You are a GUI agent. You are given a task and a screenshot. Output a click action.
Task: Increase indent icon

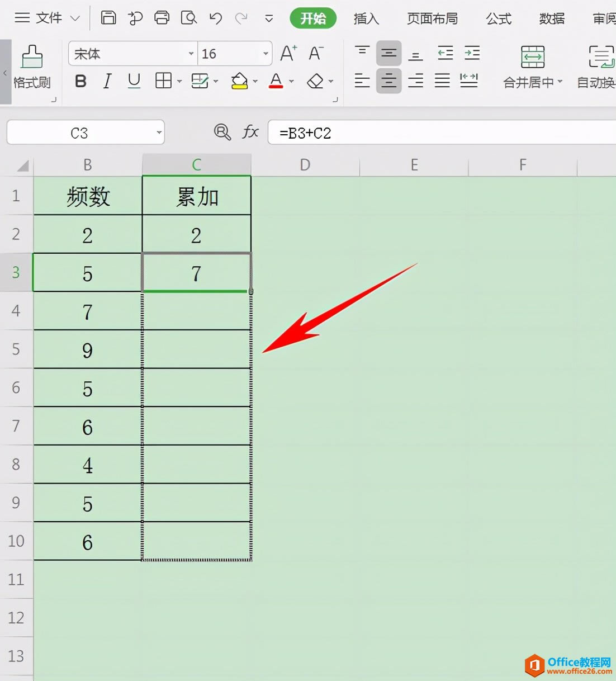click(472, 54)
